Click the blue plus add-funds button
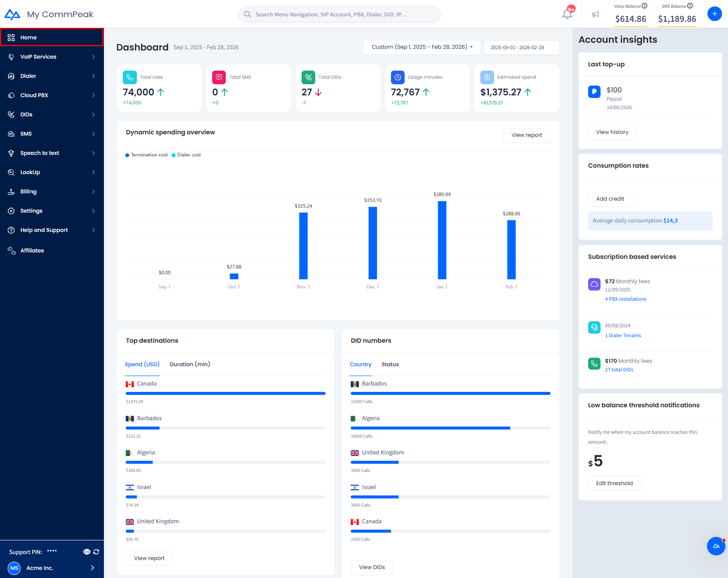The width and height of the screenshot is (728, 578). [x=714, y=14]
